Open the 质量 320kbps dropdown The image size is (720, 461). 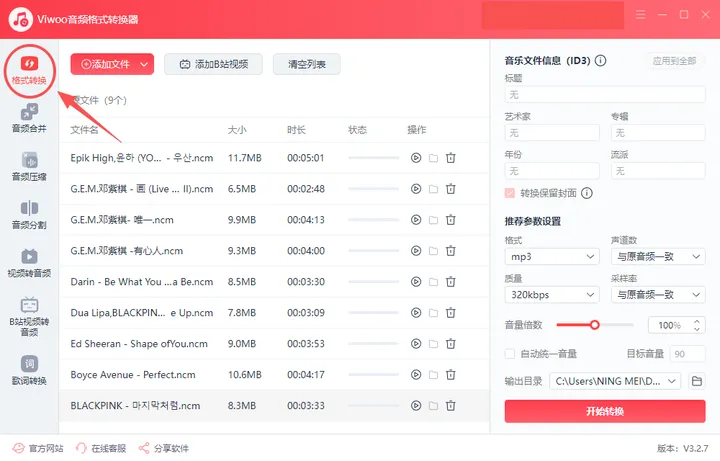(552, 295)
